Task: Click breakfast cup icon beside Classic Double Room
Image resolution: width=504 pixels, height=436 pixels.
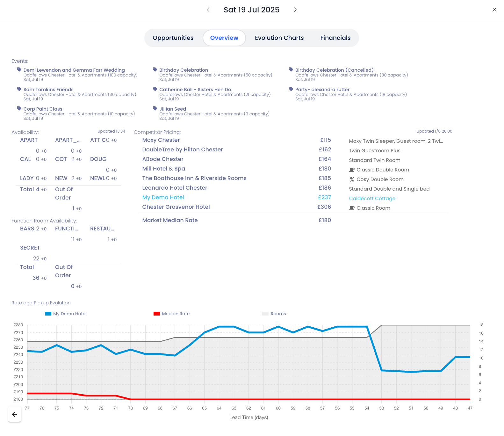Action: [x=352, y=170]
